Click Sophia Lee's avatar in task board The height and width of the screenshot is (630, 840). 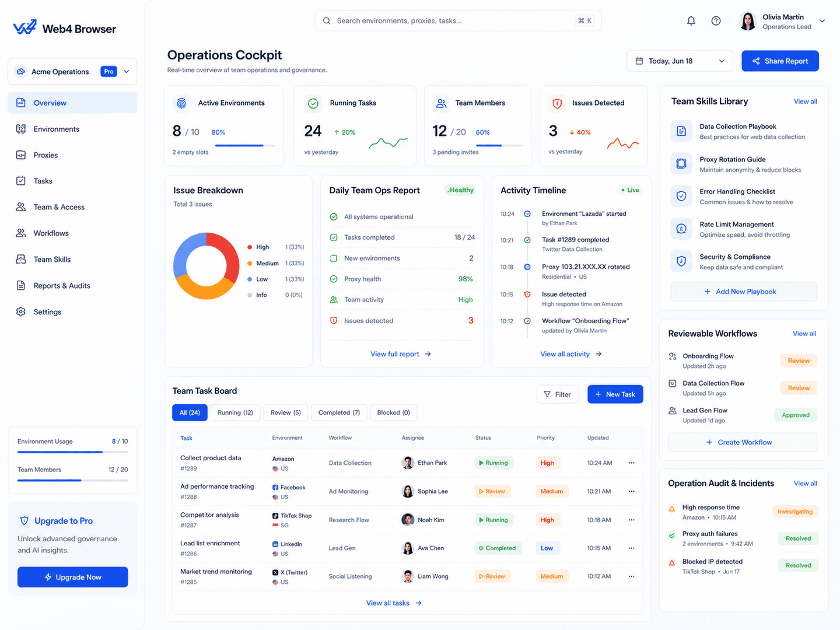click(408, 491)
